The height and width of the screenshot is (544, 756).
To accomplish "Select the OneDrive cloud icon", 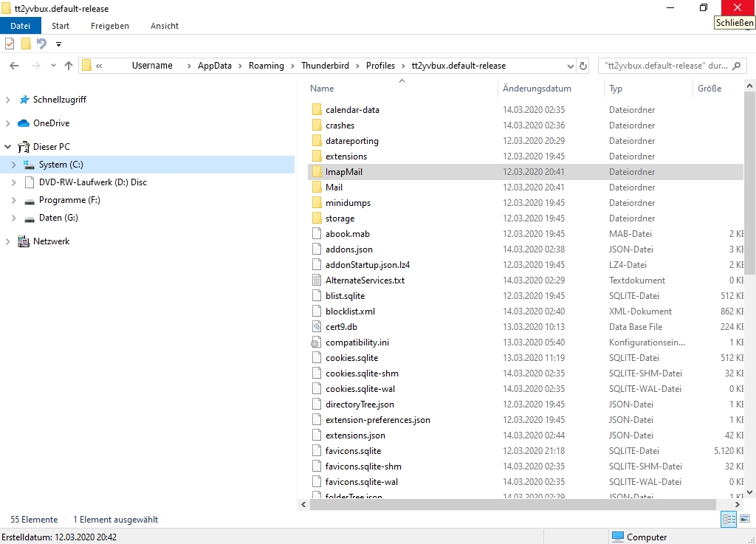I will tap(24, 123).
